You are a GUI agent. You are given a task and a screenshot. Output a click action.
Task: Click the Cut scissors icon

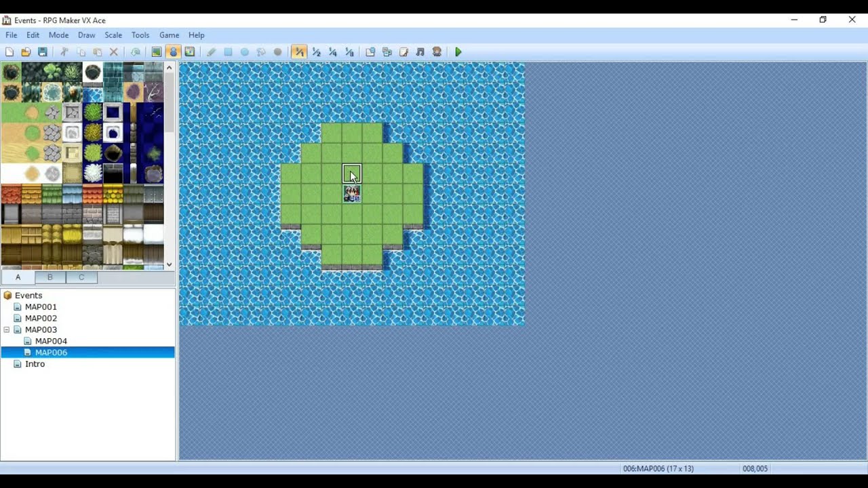(64, 52)
